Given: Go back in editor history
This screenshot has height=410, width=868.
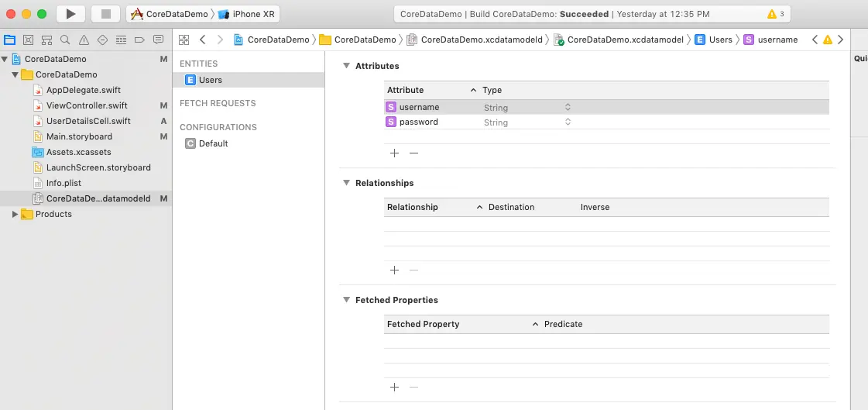Looking at the screenshot, I should point(202,40).
